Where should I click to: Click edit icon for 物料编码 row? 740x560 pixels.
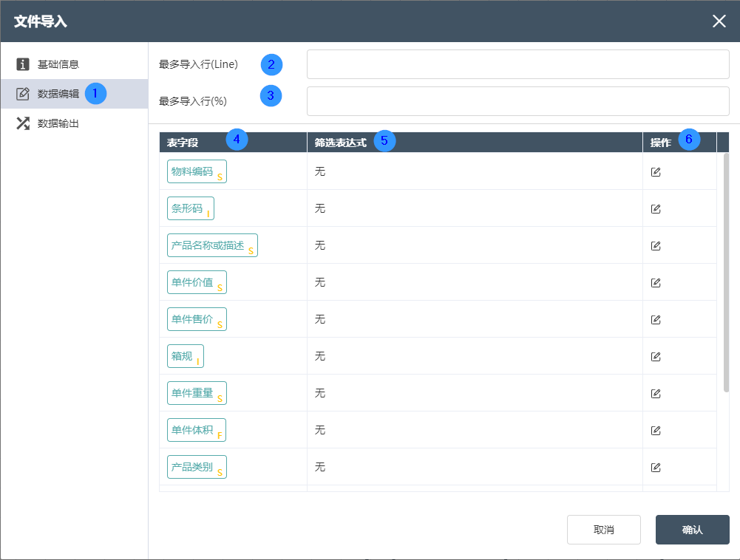coord(656,172)
